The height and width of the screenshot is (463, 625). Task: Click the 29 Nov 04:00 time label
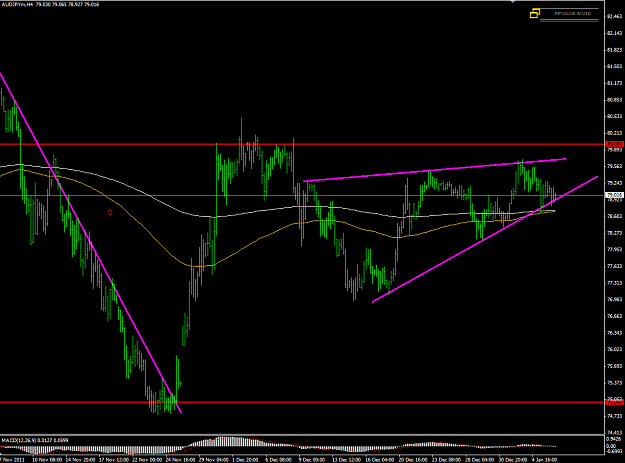pos(214,460)
